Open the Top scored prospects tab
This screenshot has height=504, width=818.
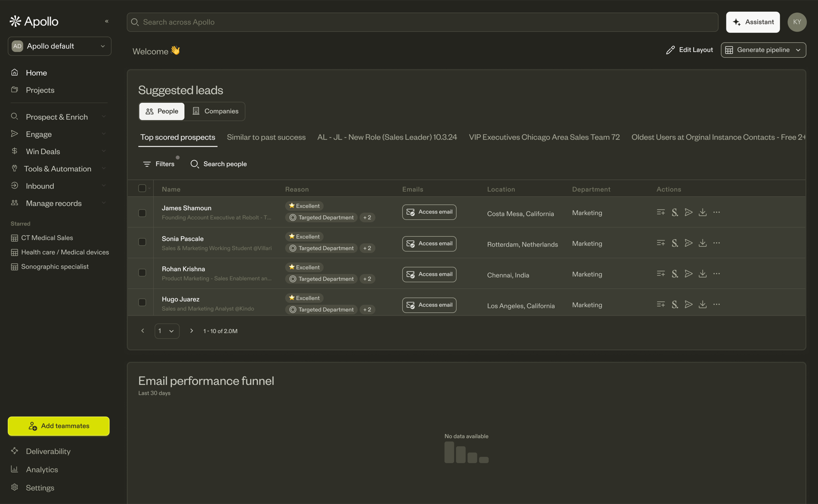[x=178, y=138]
